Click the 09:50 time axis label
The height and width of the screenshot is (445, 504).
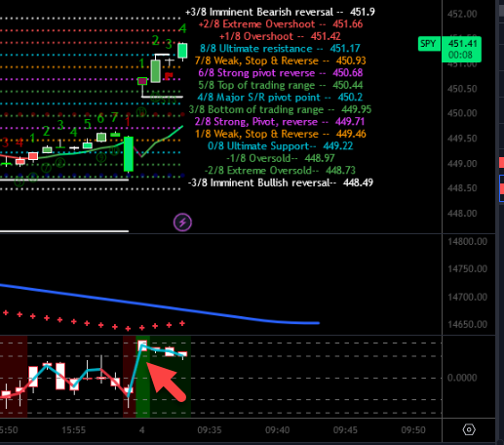(x=413, y=430)
